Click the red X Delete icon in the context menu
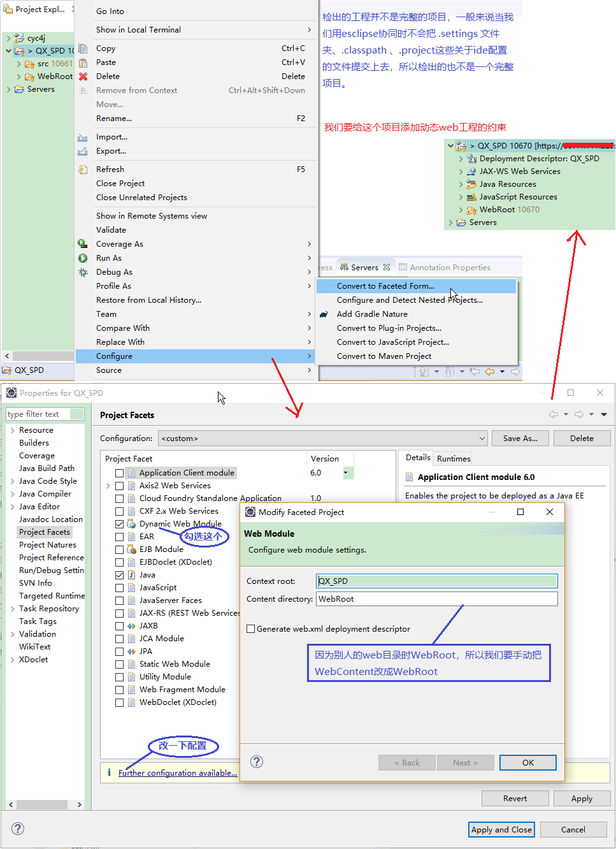 pyautogui.click(x=83, y=76)
